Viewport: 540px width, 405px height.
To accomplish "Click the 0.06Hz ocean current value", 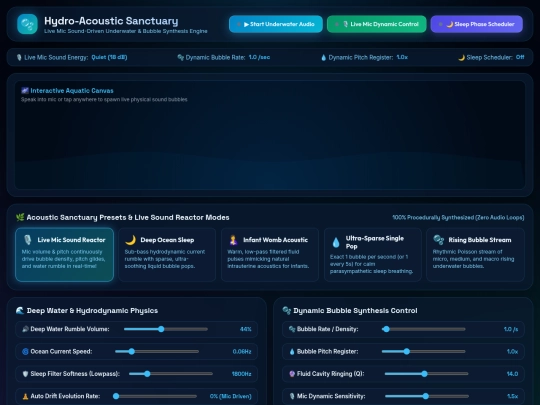I will (242, 352).
